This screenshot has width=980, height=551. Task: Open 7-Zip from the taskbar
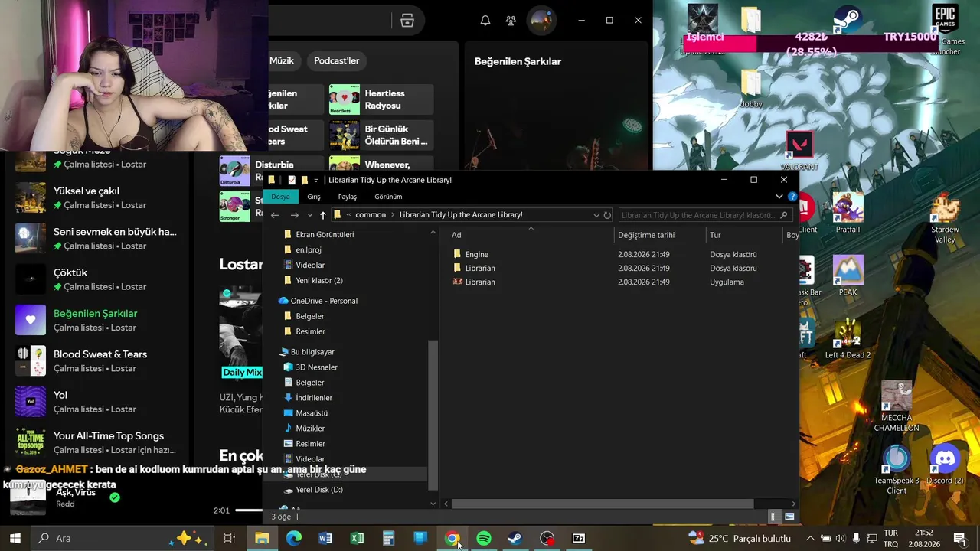[579, 538]
